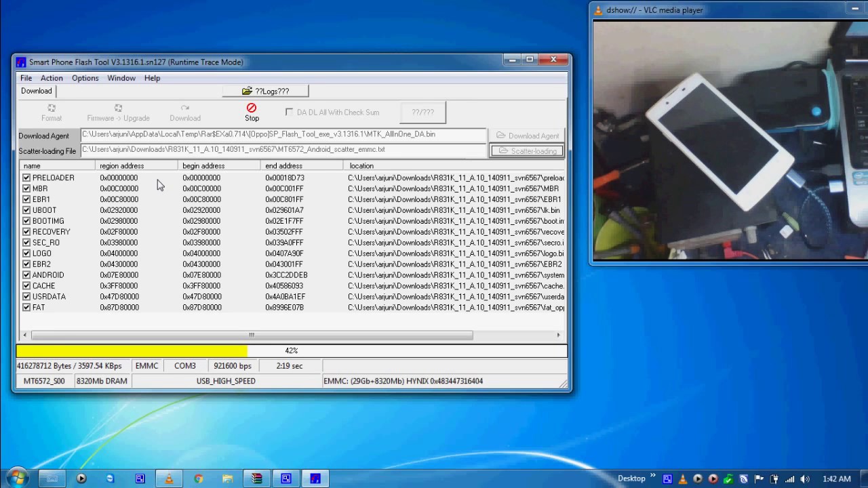This screenshot has width=868, height=488.
Task: Click the right scroll arrow of partition list
Action: pos(559,335)
